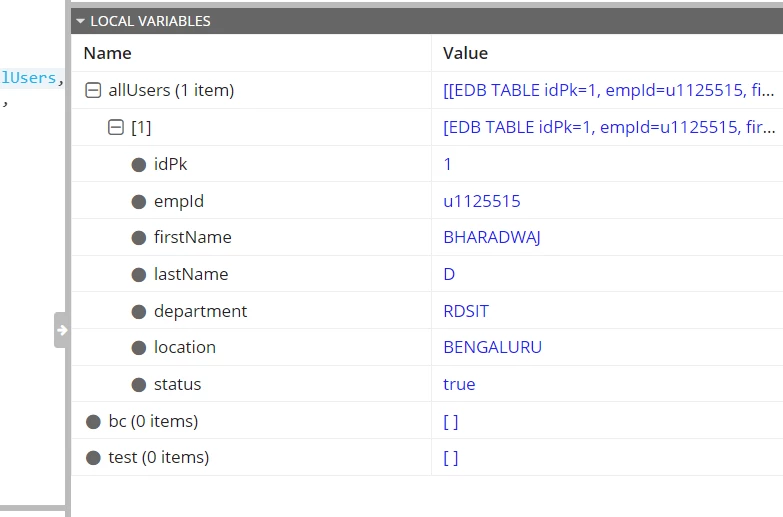
Task: Select the location variable name
Action: point(185,347)
